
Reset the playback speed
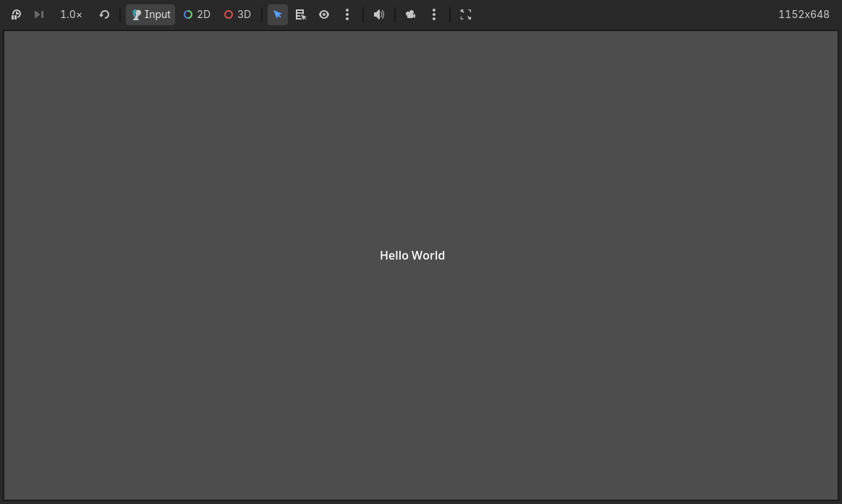click(104, 14)
